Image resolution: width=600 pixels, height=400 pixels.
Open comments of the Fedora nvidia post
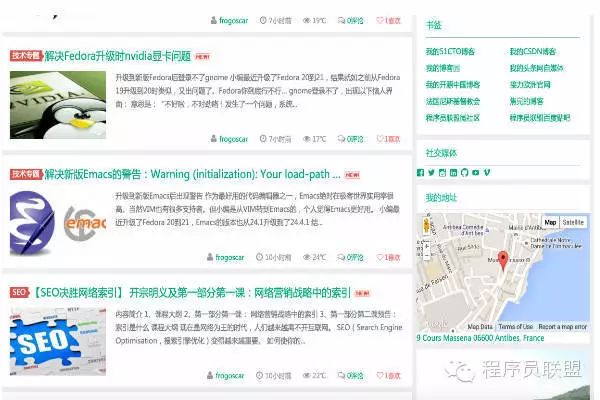tap(350, 139)
